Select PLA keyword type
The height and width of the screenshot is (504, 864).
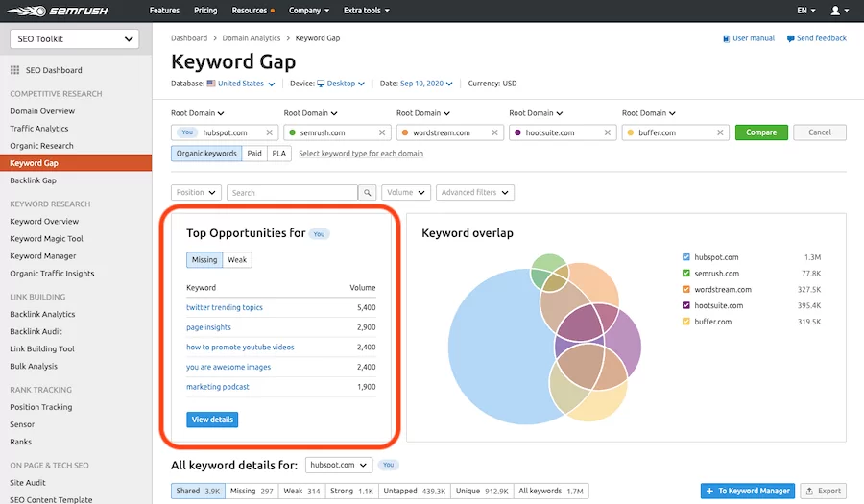[x=279, y=154]
